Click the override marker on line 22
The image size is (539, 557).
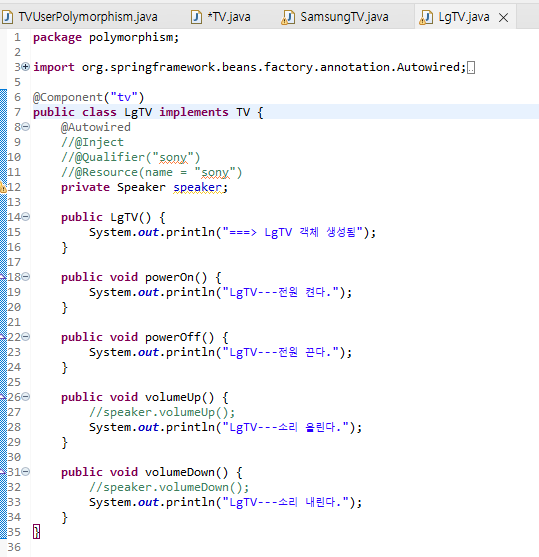pyautogui.click(x=3, y=336)
